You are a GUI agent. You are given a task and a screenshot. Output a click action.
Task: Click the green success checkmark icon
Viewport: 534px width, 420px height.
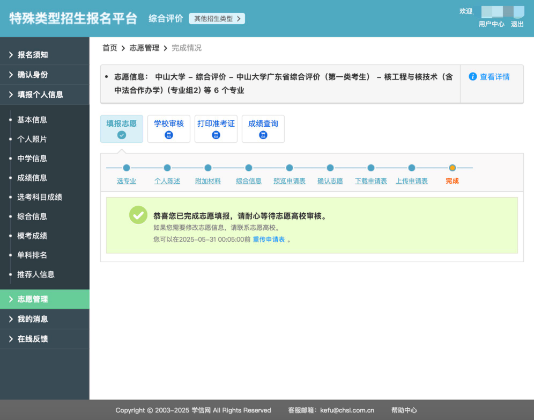(x=138, y=215)
